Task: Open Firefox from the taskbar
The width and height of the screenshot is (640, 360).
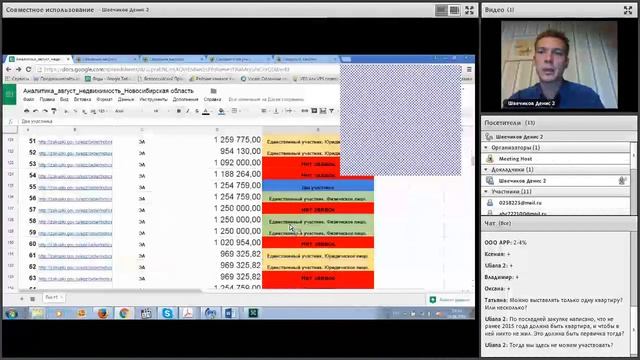Action: [x=102, y=313]
